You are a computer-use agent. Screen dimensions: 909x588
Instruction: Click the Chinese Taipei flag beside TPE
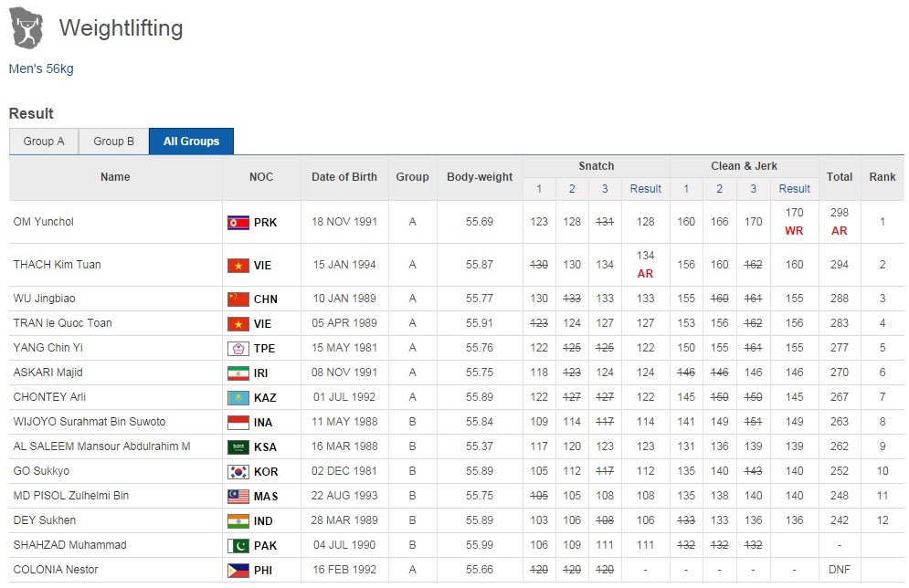238,349
